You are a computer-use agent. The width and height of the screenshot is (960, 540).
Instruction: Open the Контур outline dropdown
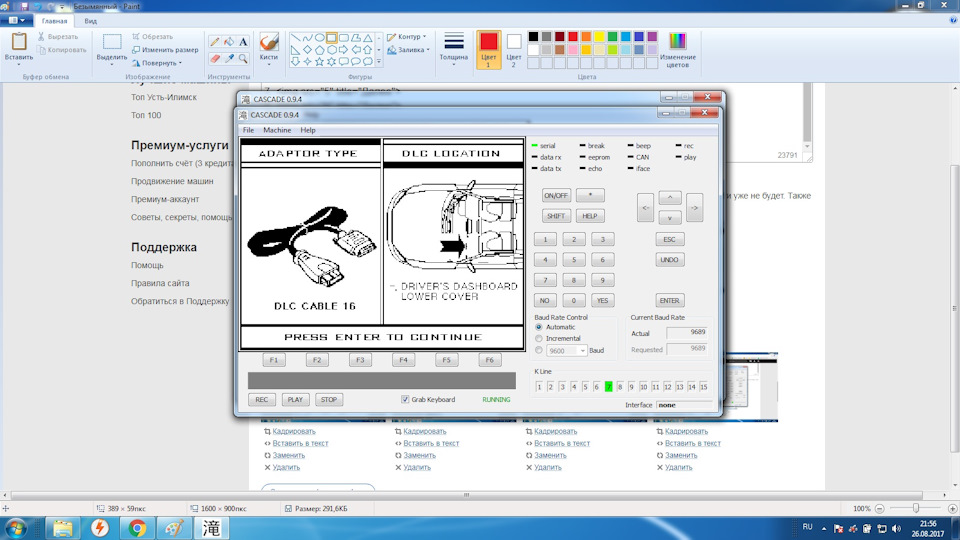click(407, 37)
